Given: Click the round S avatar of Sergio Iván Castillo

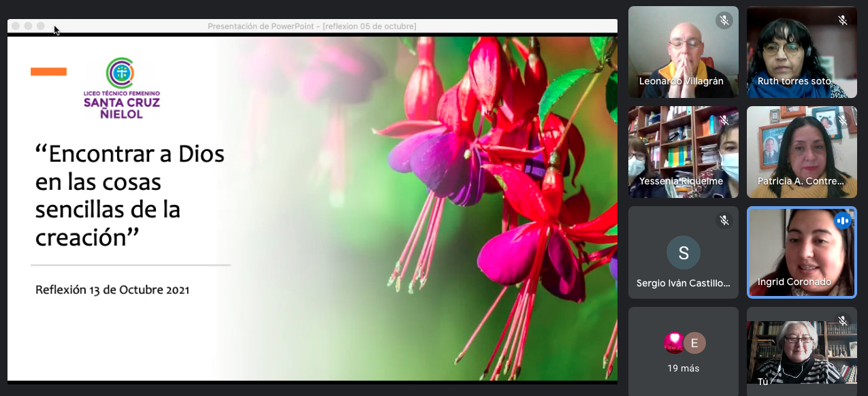Looking at the screenshot, I should click(x=684, y=253).
